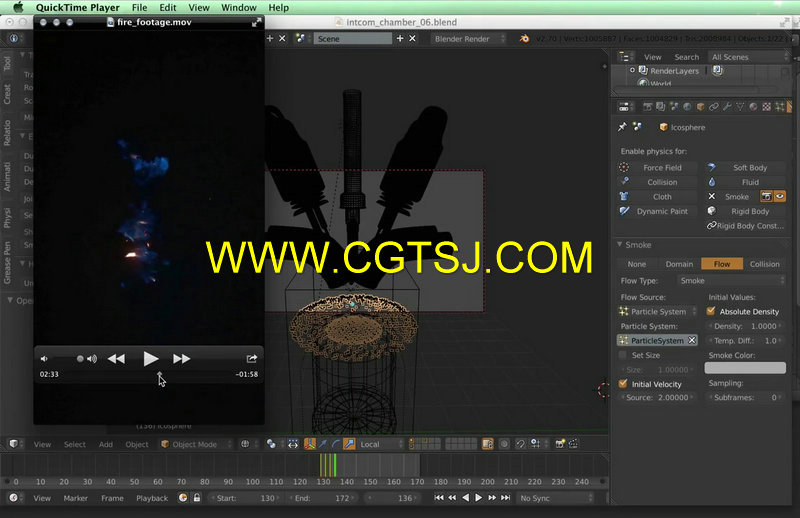Enter QuickTime full screen mode
Image resolution: width=800 pixels, height=518 pixels.
pyautogui.click(x=256, y=22)
